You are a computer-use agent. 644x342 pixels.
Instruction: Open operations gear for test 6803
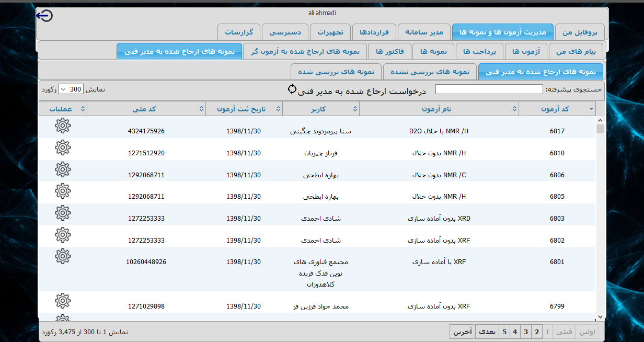(63, 213)
